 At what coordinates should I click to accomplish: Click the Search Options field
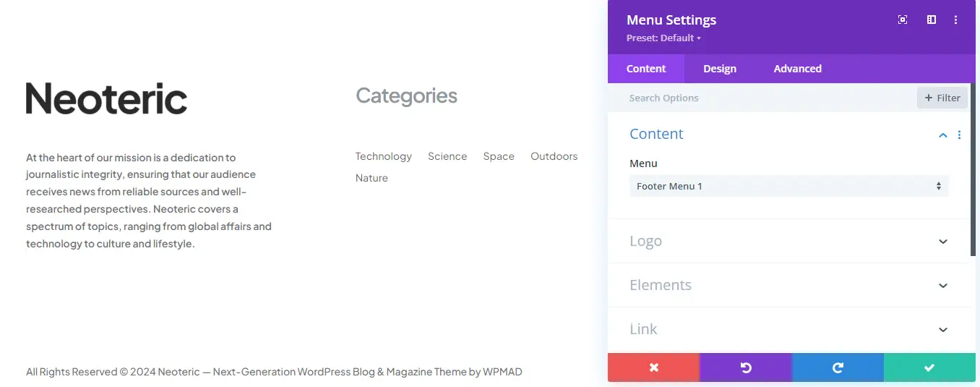click(766, 98)
